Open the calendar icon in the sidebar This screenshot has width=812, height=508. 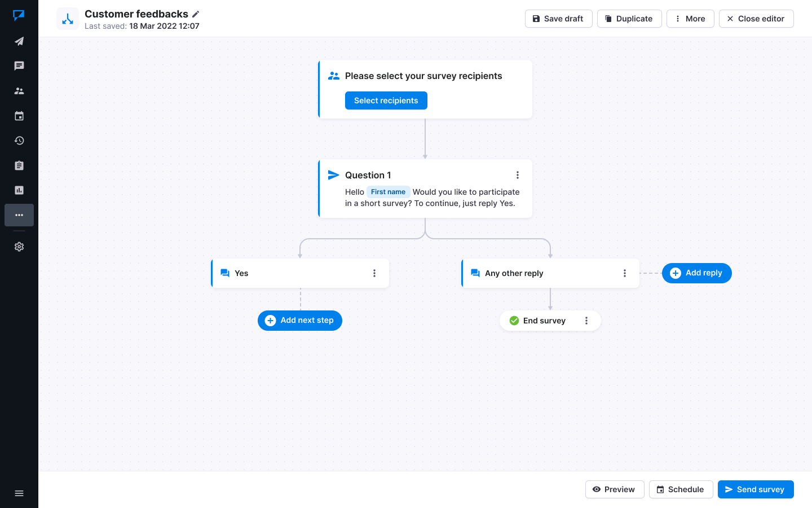pos(19,115)
